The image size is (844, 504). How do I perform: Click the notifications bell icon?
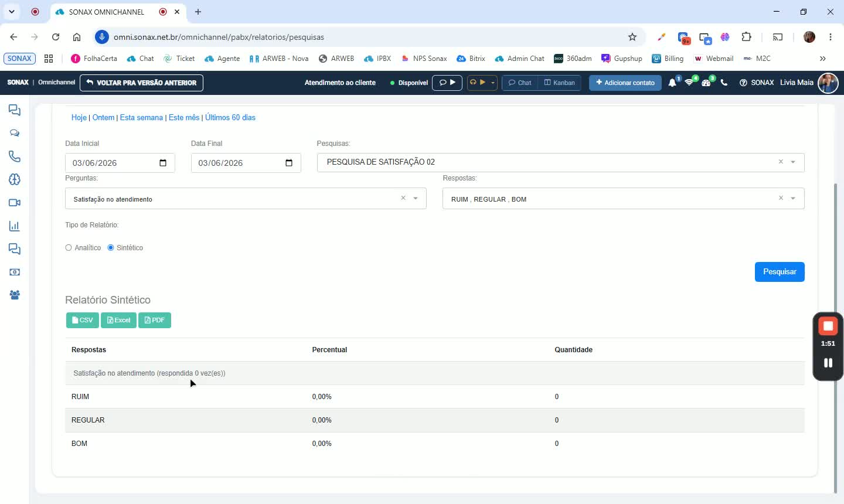[x=672, y=83]
